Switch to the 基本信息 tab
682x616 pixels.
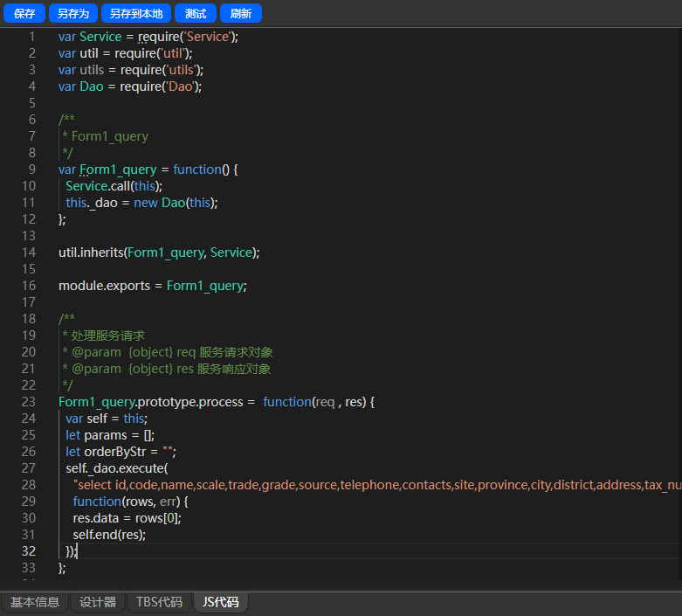tap(35, 602)
